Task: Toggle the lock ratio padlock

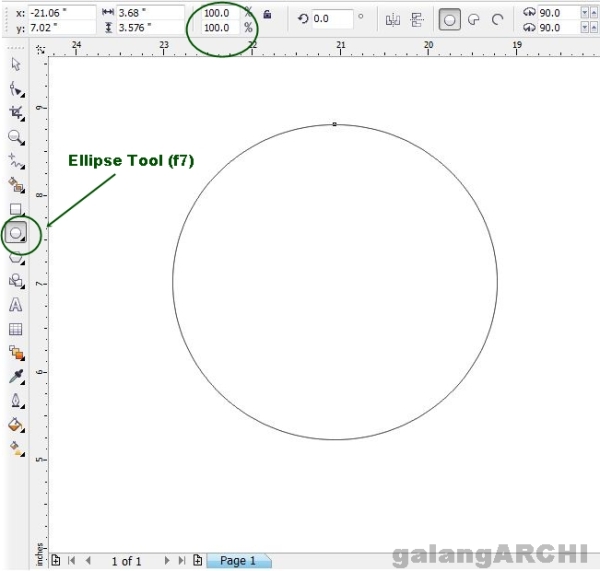Action: coord(265,14)
